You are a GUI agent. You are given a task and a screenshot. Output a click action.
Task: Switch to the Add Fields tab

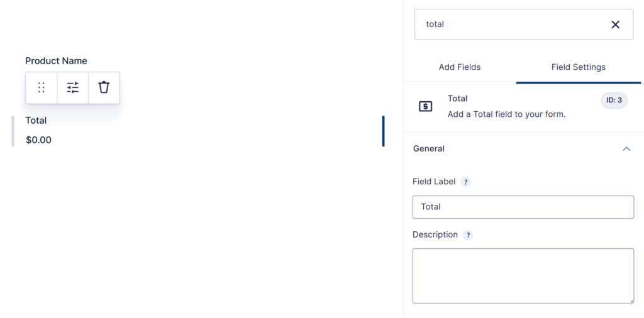[x=460, y=67]
